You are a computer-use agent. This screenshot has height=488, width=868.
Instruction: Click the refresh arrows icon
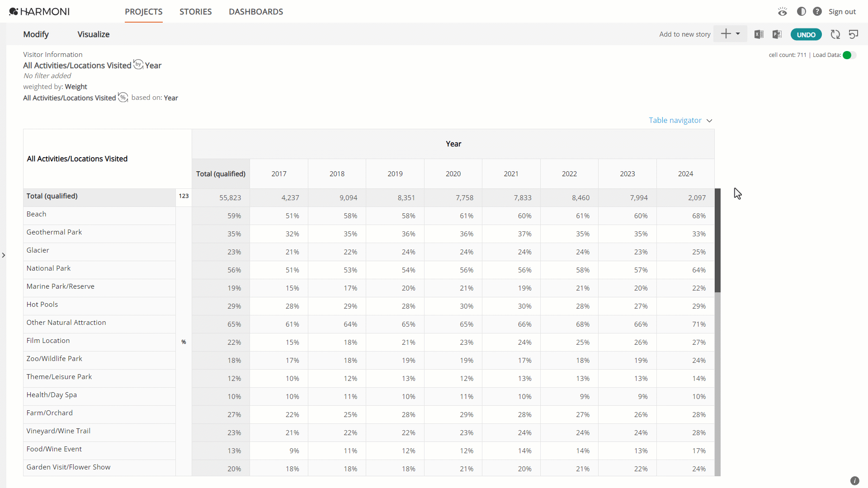pyautogui.click(x=835, y=34)
